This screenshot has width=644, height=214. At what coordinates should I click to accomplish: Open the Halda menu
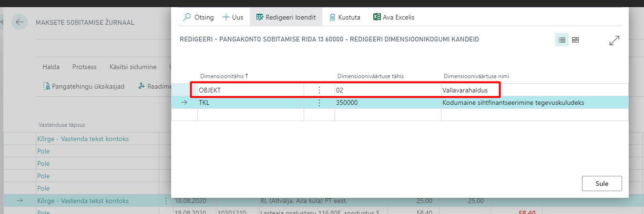pos(51,67)
